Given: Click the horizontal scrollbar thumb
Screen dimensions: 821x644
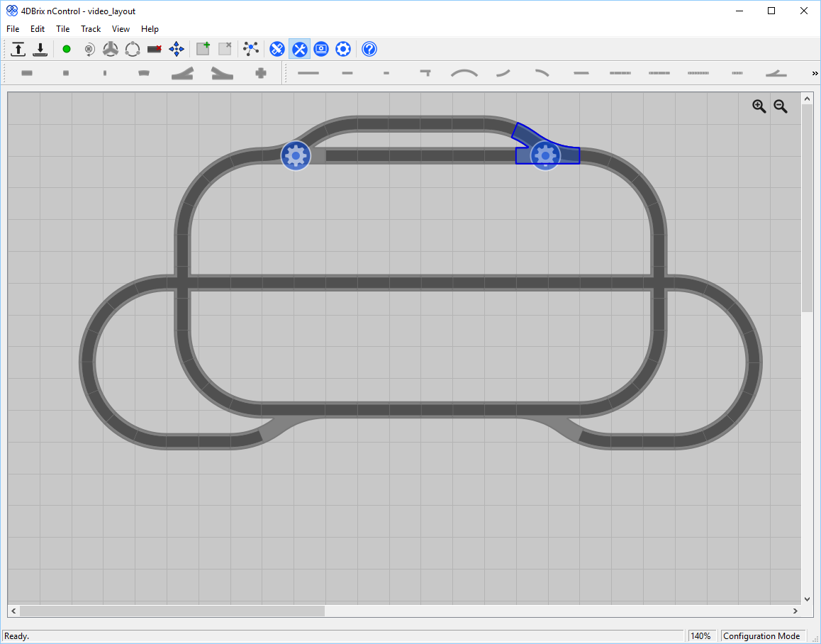Looking at the screenshot, I should click(x=172, y=611).
